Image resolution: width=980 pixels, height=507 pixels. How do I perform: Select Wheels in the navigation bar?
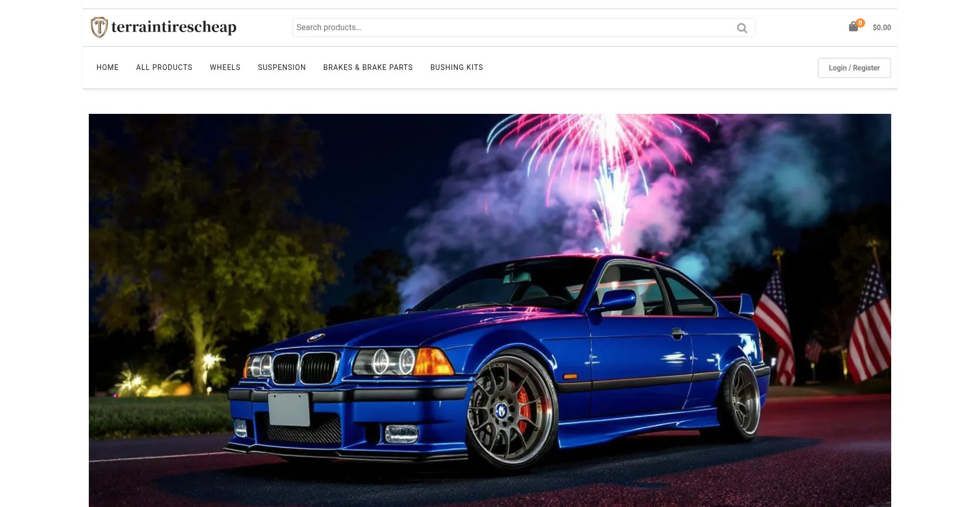point(225,67)
